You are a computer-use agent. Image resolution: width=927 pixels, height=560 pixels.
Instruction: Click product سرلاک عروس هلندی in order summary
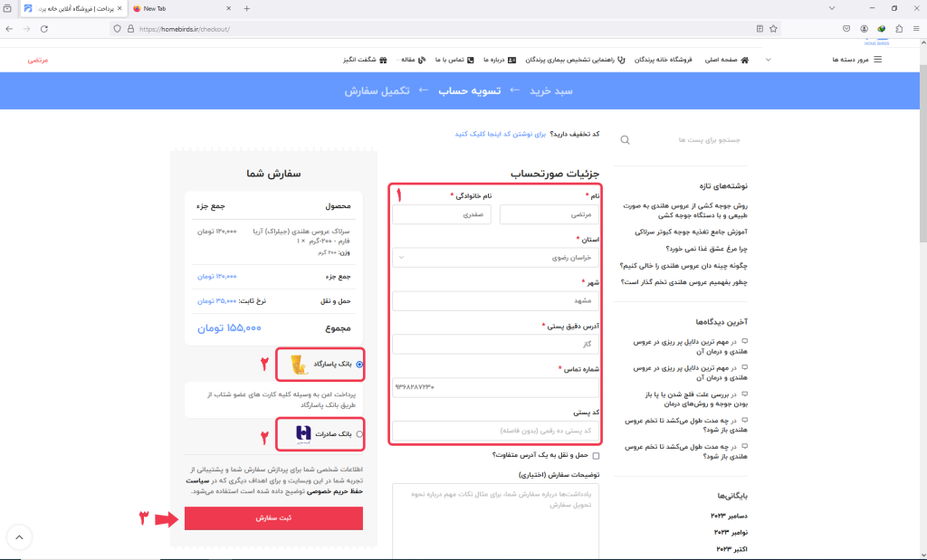(x=301, y=236)
